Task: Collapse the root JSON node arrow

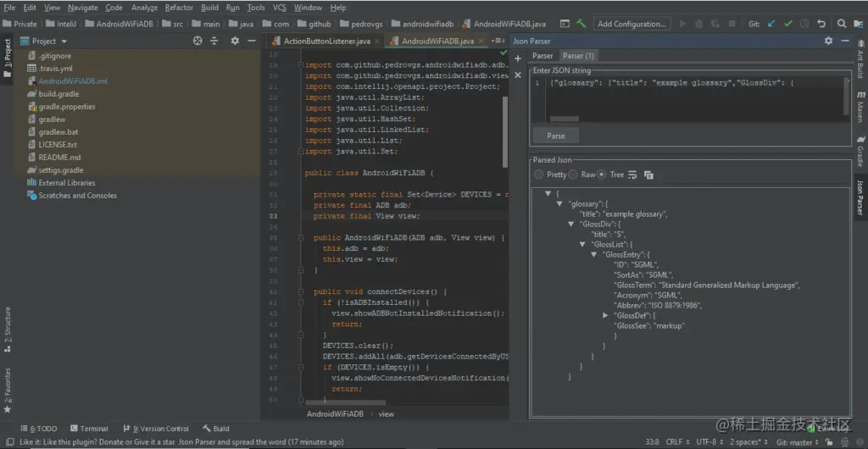Action: tap(548, 193)
